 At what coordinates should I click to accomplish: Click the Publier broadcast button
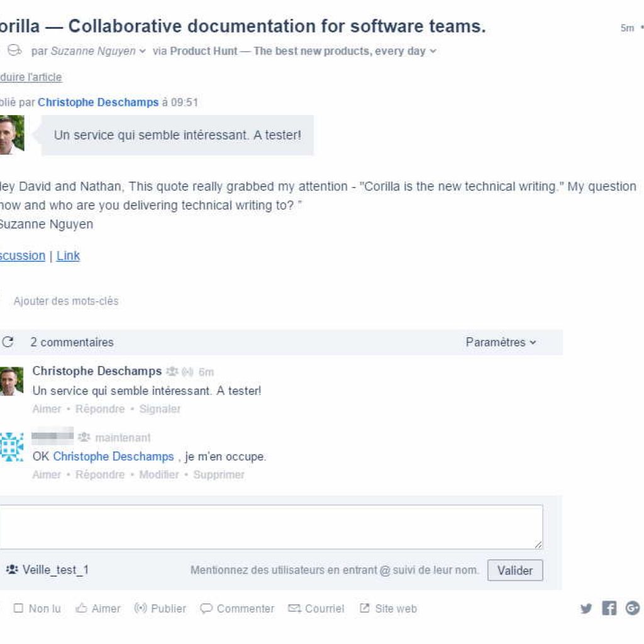coord(160,608)
